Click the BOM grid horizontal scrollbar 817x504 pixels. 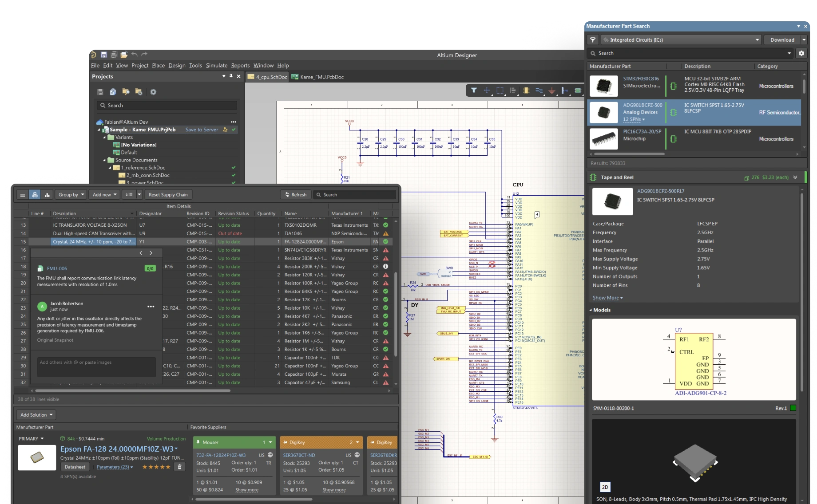[133, 391]
